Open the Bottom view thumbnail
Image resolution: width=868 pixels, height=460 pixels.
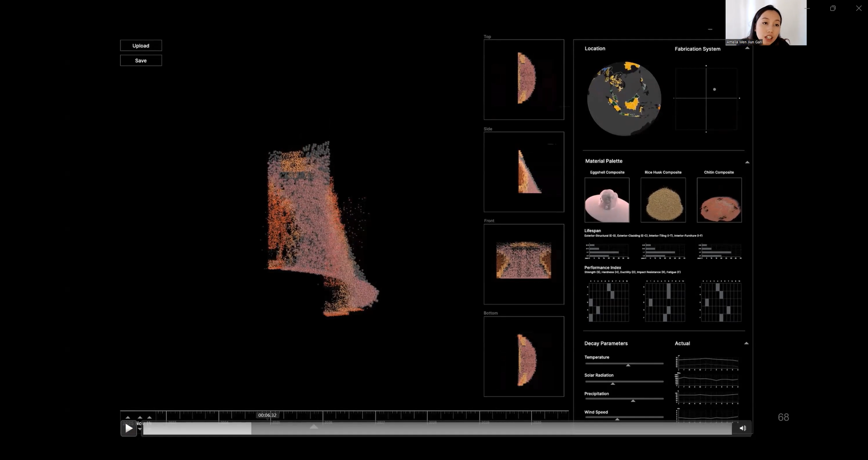point(524,356)
